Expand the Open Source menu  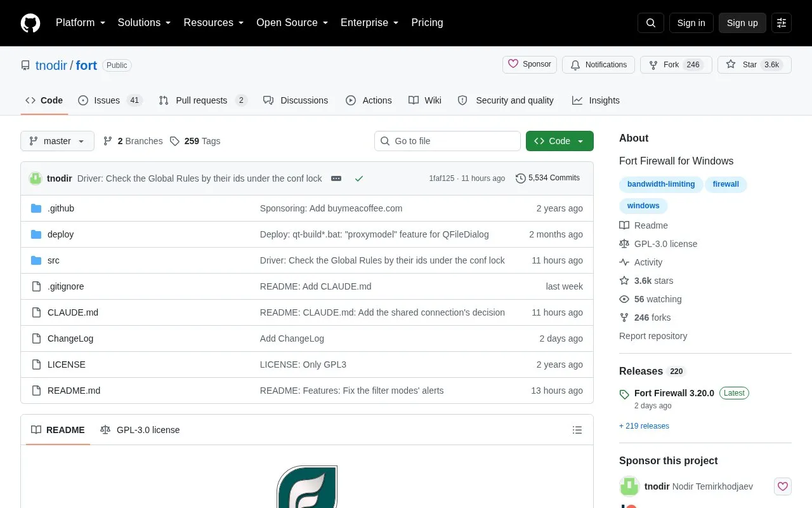[292, 23]
